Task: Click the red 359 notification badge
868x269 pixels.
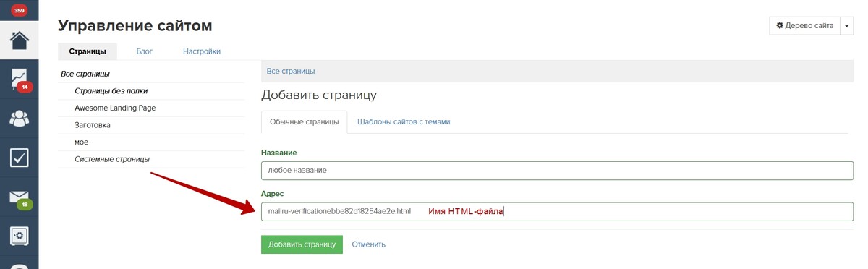Action: click(x=20, y=11)
